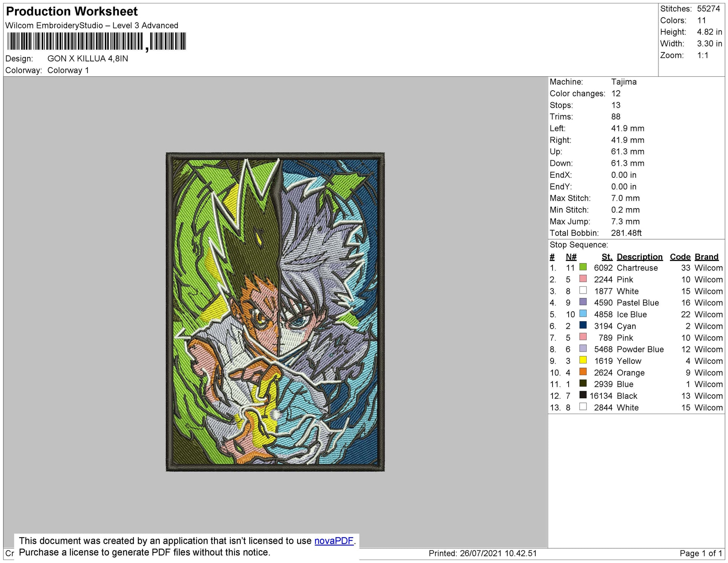Click the novaPDF hyperlink

point(334,541)
